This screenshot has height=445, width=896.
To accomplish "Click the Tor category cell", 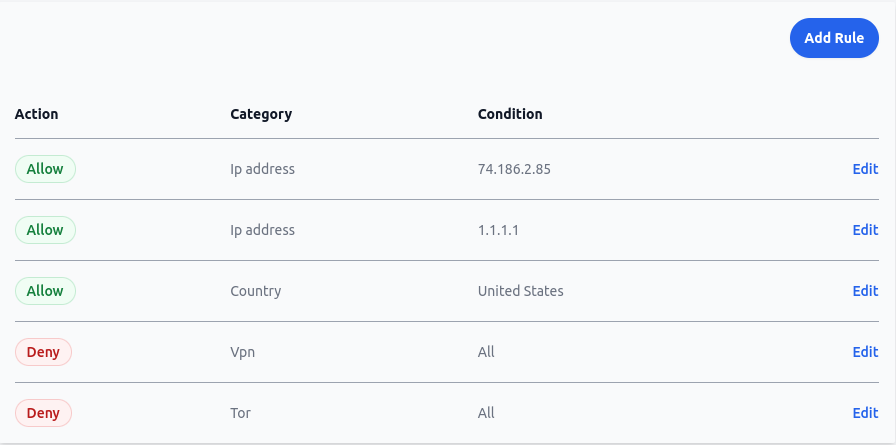I will [241, 413].
